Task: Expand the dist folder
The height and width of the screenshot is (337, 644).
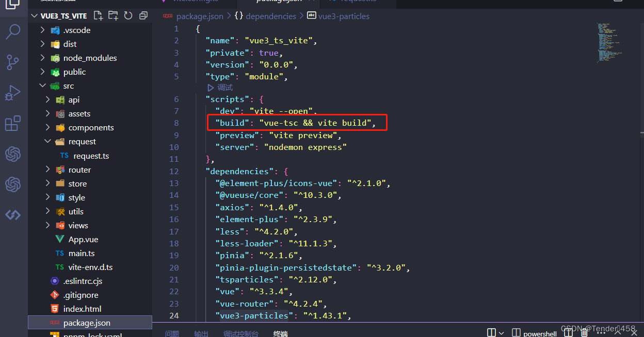Action: click(43, 44)
